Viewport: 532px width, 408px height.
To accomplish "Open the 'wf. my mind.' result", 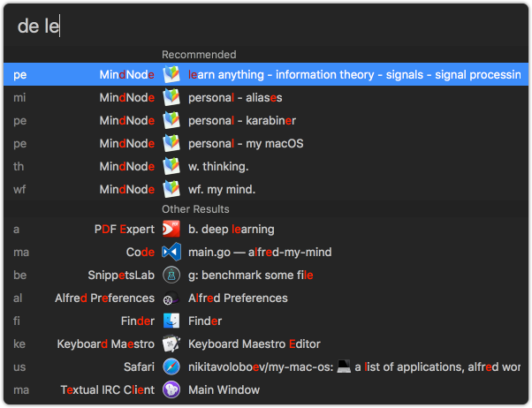I will coord(222,189).
